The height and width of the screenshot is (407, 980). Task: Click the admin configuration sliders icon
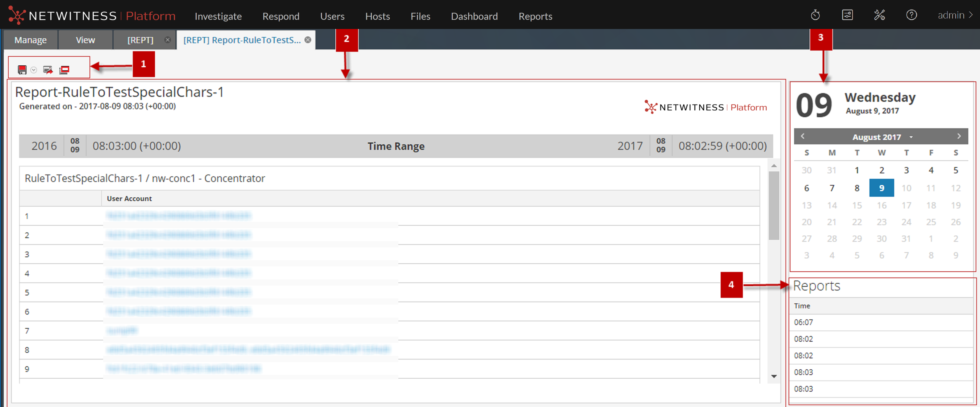[847, 15]
